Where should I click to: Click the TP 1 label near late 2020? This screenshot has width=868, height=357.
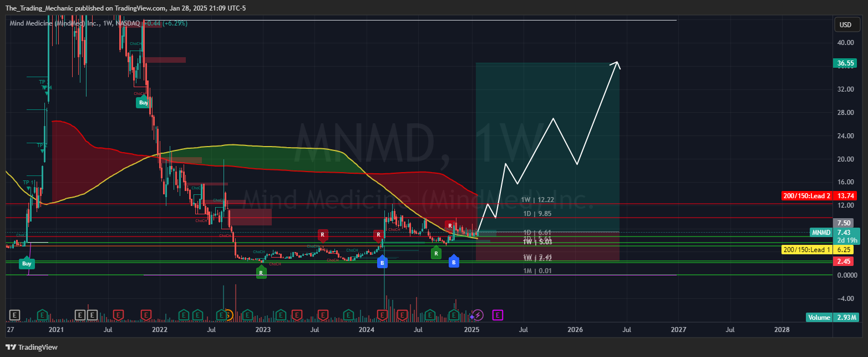28,183
